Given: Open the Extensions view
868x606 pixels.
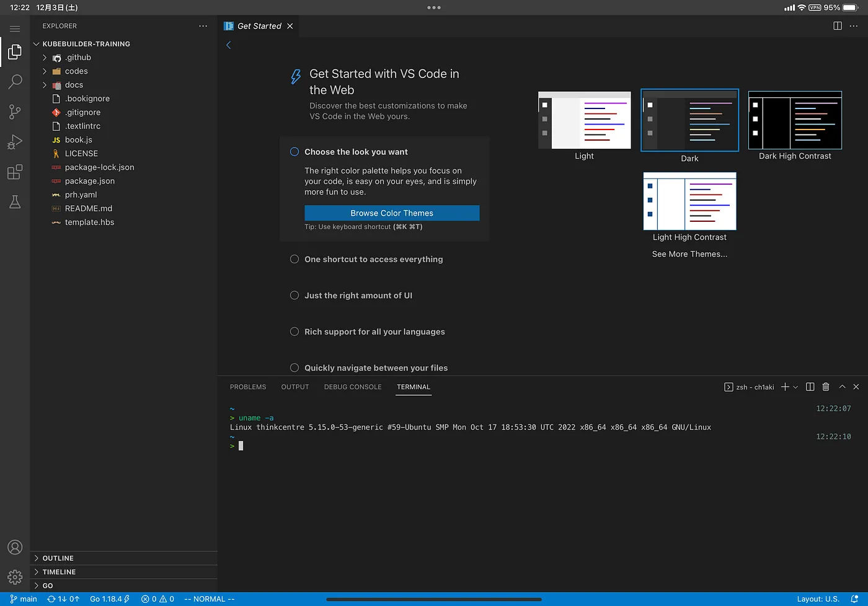Looking at the screenshot, I should tap(15, 172).
